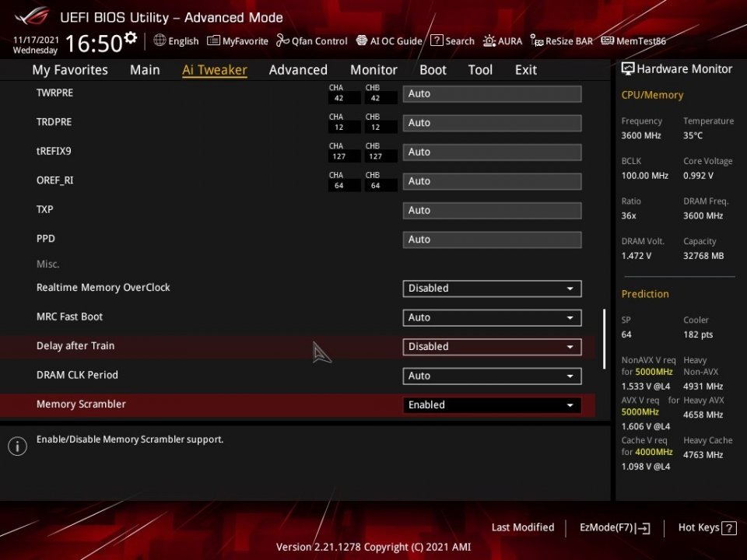This screenshot has height=560, width=747.
Task: Click the TXP Auto input field
Action: 492,211
